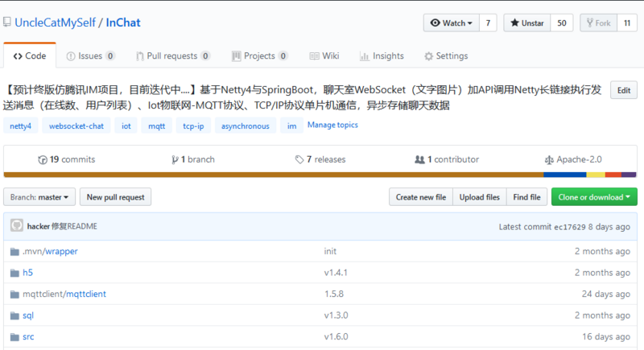Click the people icon beside 1 contributor
Viewport: 644px width, 350px height.
(x=419, y=159)
